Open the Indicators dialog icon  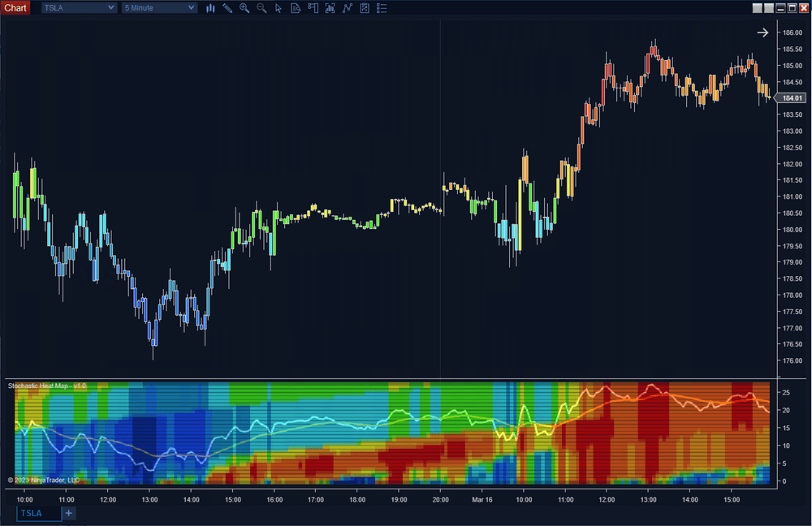coord(330,8)
